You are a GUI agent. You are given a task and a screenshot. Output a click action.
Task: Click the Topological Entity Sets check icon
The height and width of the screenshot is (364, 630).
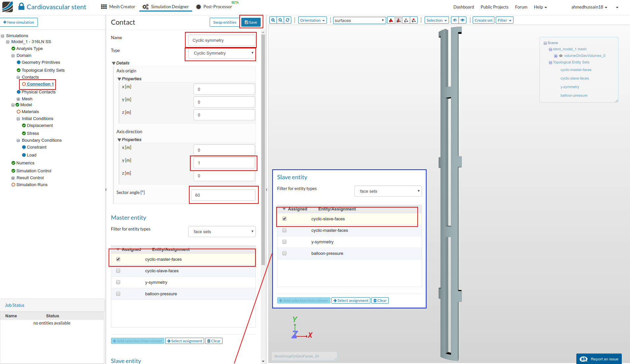(19, 70)
